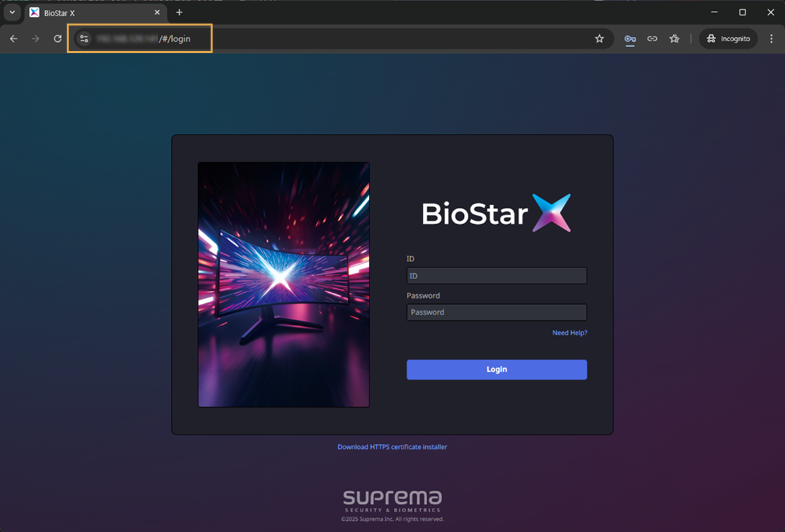
Task: Open the password manager key icon
Action: pyautogui.click(x=630, y=39)
